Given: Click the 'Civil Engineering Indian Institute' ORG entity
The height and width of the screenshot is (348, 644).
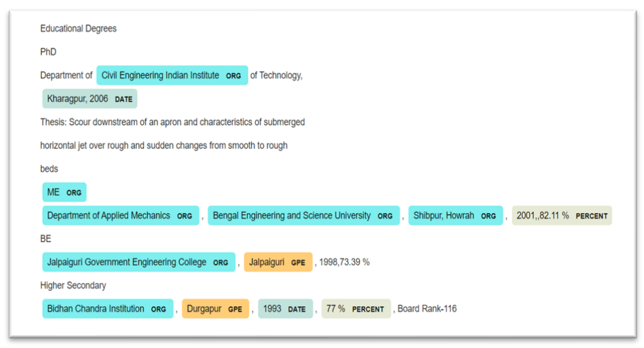Looking at the screenshot, I should click(172, 75).
